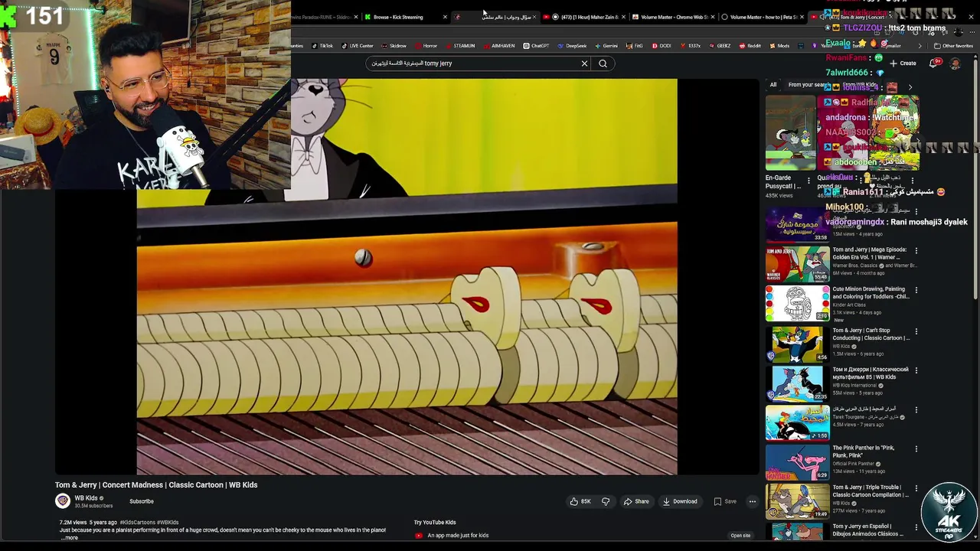The height and width of the screenshot is (551, 980).
Task: Open more actions ellipsis under video
Action: click(x=753, y=501)
